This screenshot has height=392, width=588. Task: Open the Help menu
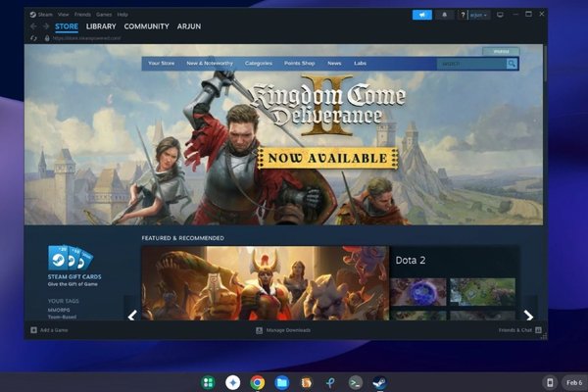tap(122, 15)
